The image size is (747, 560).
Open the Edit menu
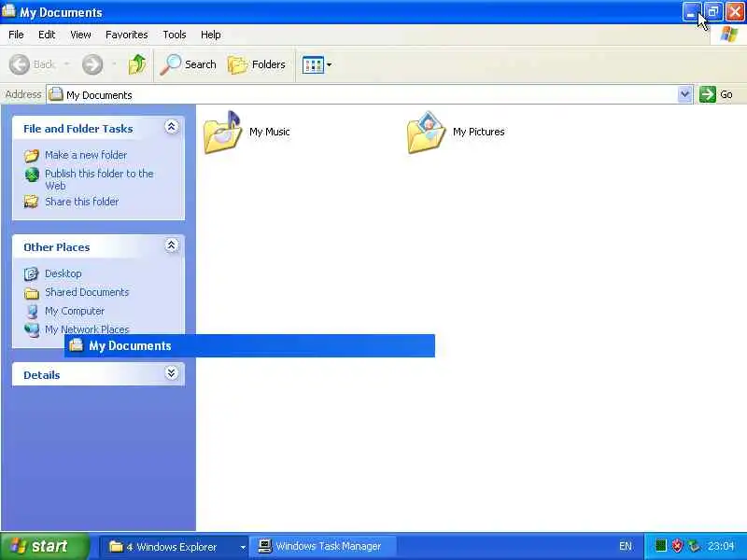[47, 35]
